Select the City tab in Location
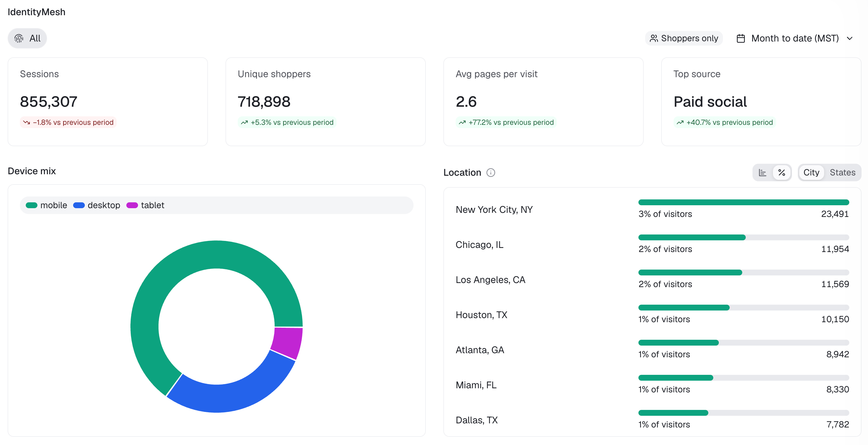This screenshot has height=445, width=868. pyautogui.click(x=811, y=173)
